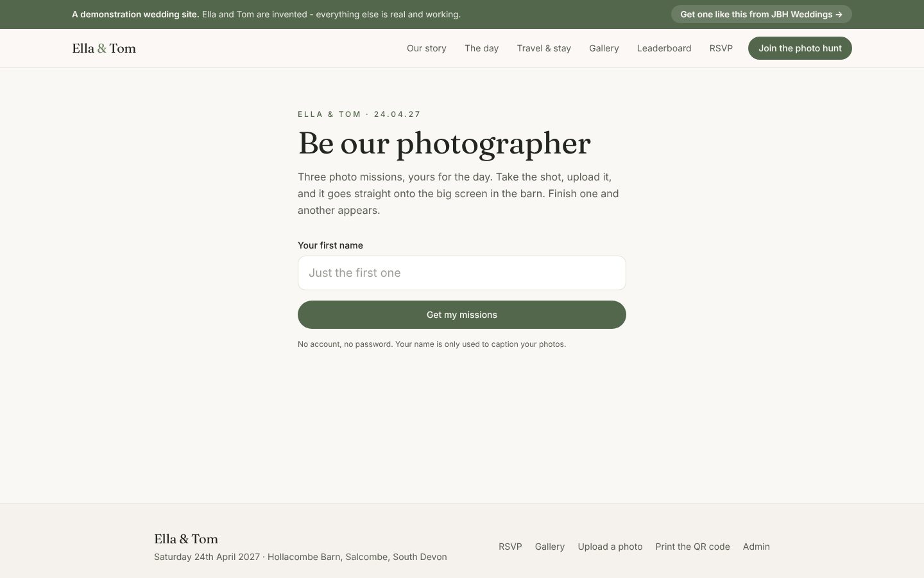Open the Admin link in footer

[x=757, y=547]
